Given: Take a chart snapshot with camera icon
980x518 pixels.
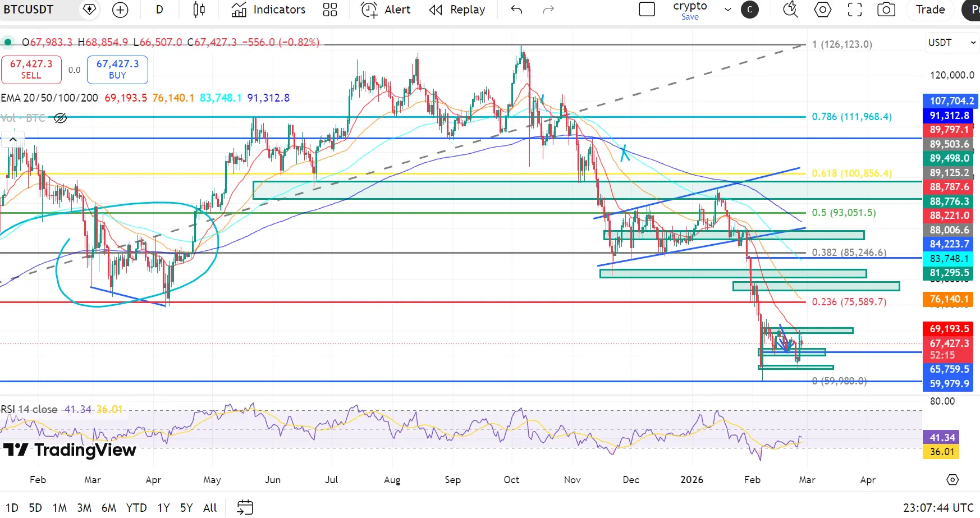Looking at the screenshot, I should [x=886, y=10].
